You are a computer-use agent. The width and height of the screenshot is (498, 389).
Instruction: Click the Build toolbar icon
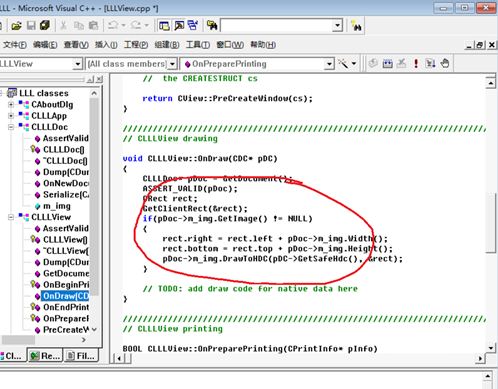[x=387, y=63]
